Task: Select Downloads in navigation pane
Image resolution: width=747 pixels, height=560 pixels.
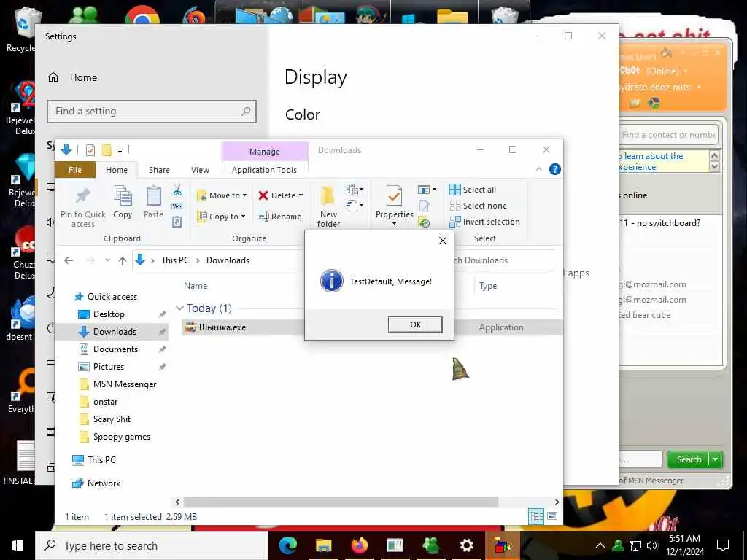Action: [115, 332]
